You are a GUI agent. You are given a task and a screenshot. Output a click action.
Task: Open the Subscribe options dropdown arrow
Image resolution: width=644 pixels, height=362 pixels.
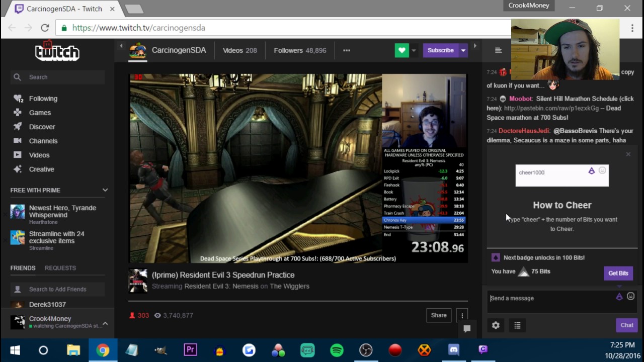tap(463, 50)
